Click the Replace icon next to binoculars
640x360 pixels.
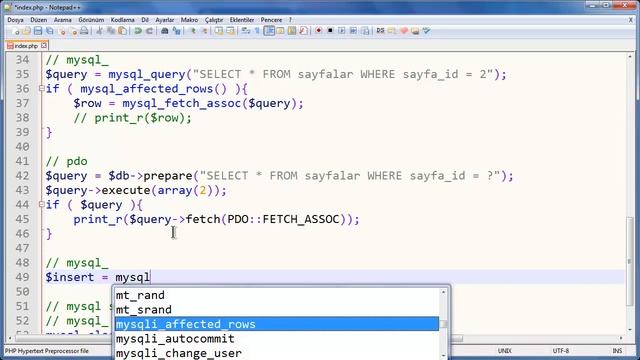tap(176, 31)
